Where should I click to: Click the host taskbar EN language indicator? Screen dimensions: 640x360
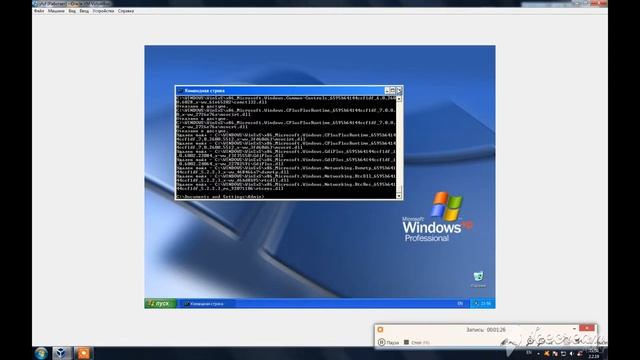tap(529, 353)
